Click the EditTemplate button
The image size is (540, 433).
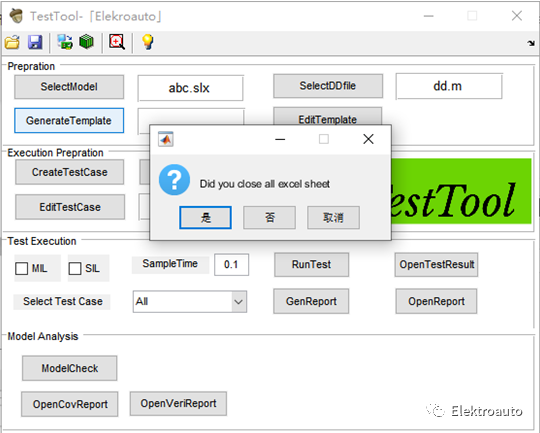(x=328, y=116)
